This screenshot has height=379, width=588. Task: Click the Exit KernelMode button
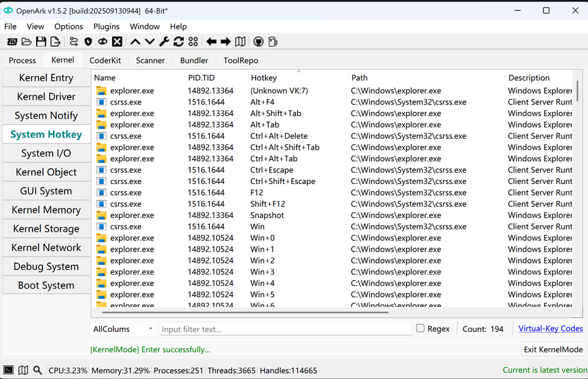tap(553, 349)
